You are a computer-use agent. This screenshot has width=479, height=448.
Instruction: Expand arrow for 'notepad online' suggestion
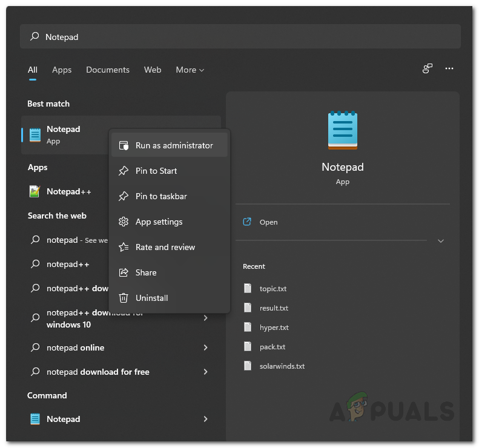tap(206, 348)
